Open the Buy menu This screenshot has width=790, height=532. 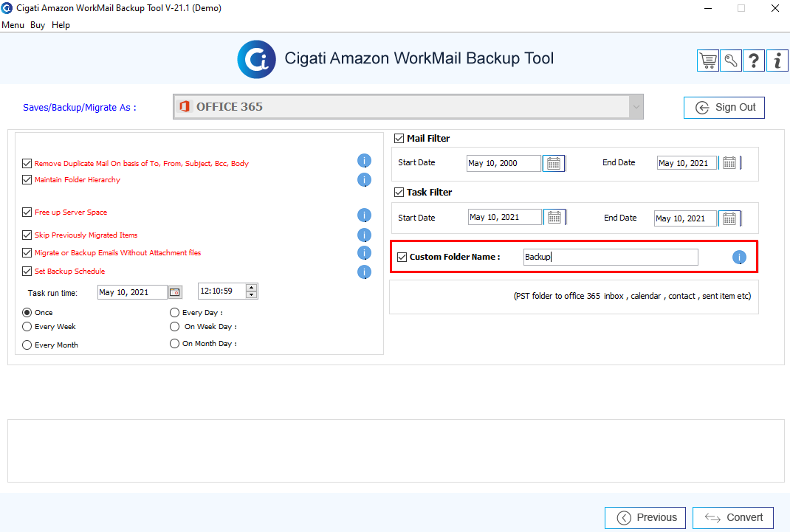tap(38, 25)
